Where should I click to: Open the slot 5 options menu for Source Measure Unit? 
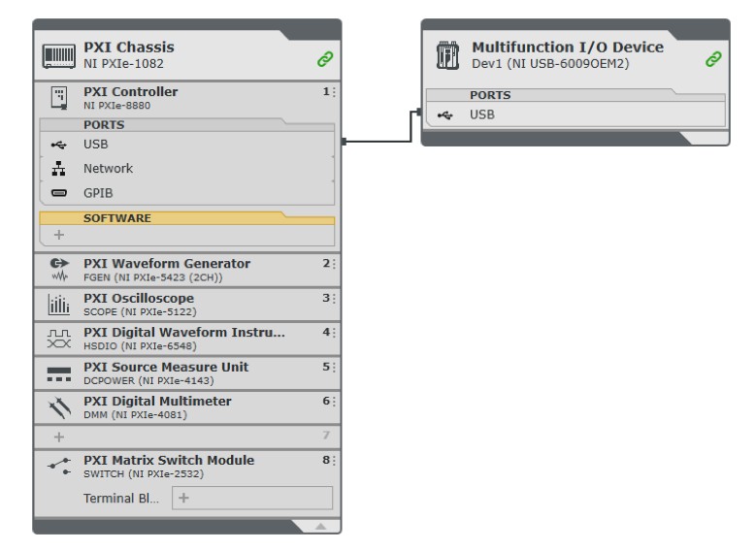(x=333, y=368)
